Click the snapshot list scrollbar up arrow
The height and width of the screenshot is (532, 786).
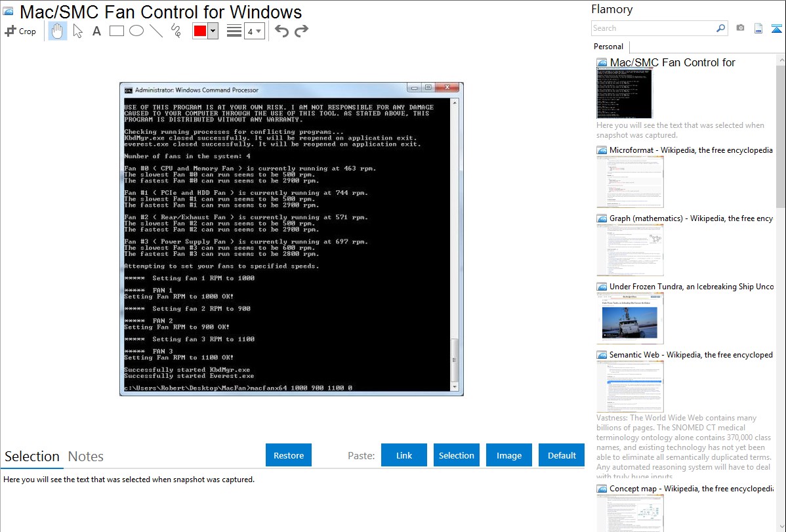click(781, 60)
